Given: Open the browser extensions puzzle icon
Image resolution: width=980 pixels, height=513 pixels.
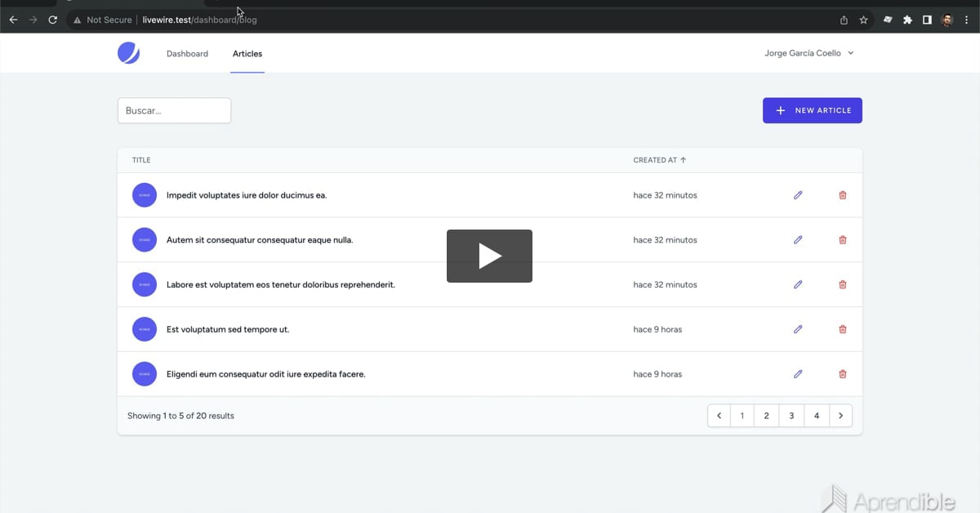Looking at the screenshot, I should (x=907, y=20).
